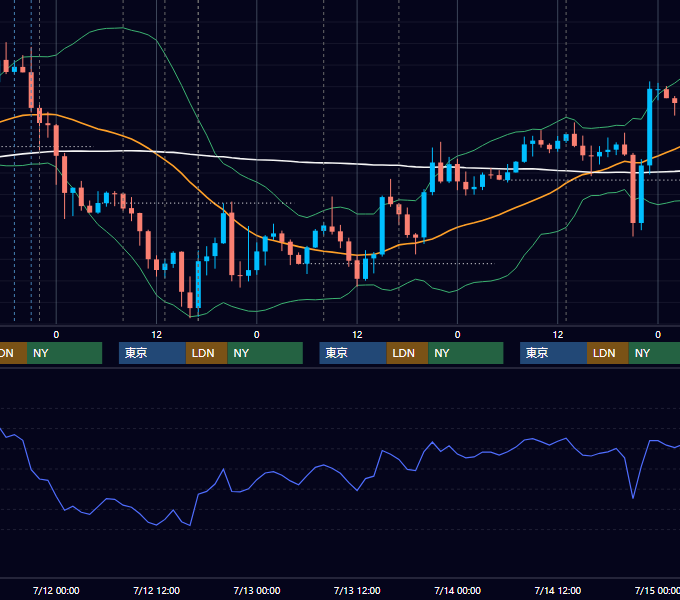Click hour label 0 above 7/14 00:00
Viewport: 680px width, 600px height.
pos(458,335)
